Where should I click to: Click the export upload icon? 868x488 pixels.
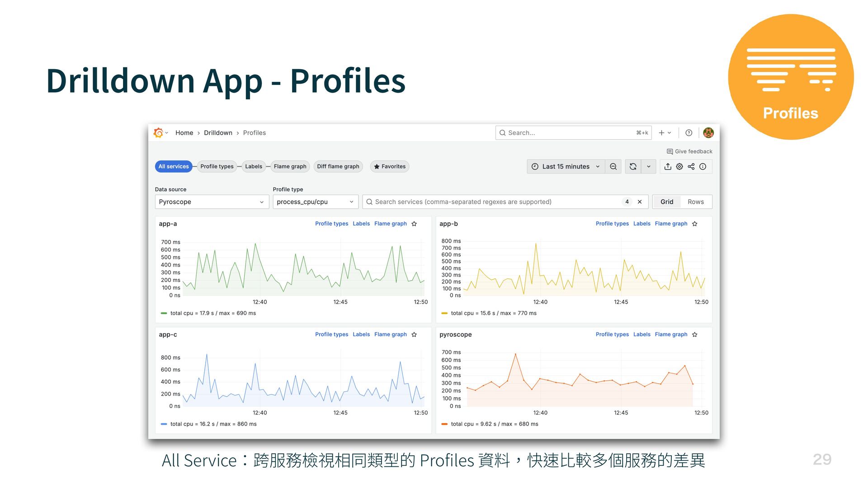click(668, 167)
